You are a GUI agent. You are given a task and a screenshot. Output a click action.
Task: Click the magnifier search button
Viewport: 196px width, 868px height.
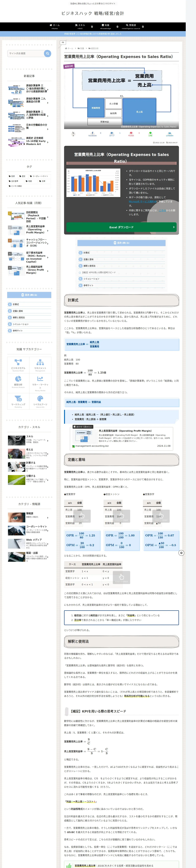point(47,53)
